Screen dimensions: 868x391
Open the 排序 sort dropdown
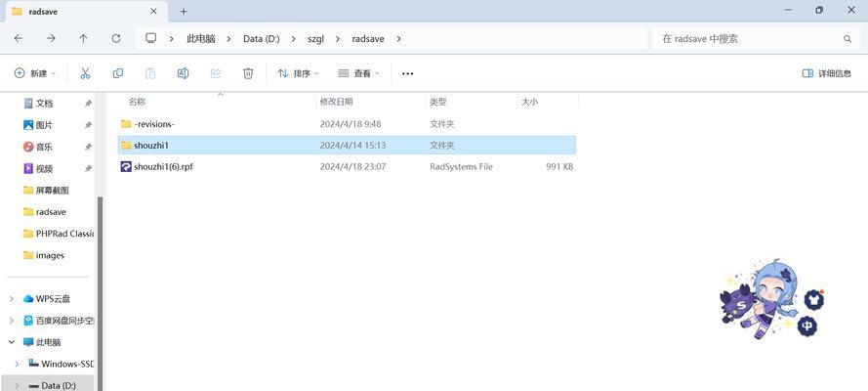coord(298,73)
